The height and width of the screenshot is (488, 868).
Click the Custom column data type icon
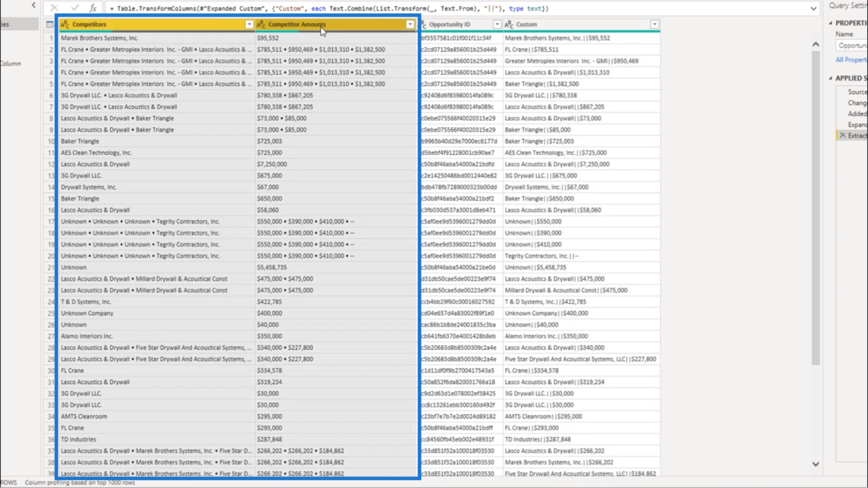point(509,24)
